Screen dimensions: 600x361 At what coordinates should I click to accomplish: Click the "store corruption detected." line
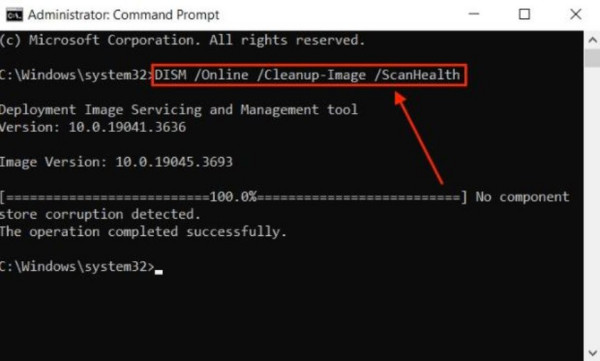100,214
